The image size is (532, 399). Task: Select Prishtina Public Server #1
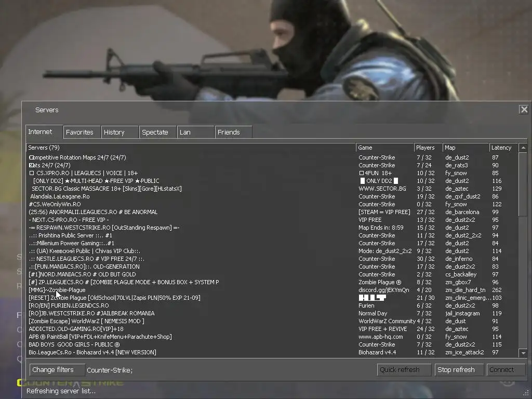tap(272, 235)
